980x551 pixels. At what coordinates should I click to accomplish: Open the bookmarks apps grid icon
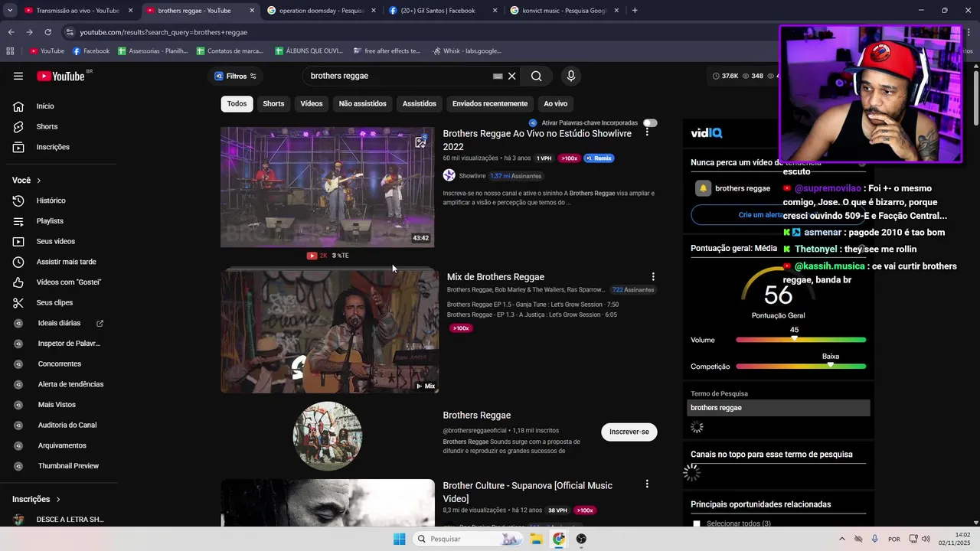click(10, 51)
